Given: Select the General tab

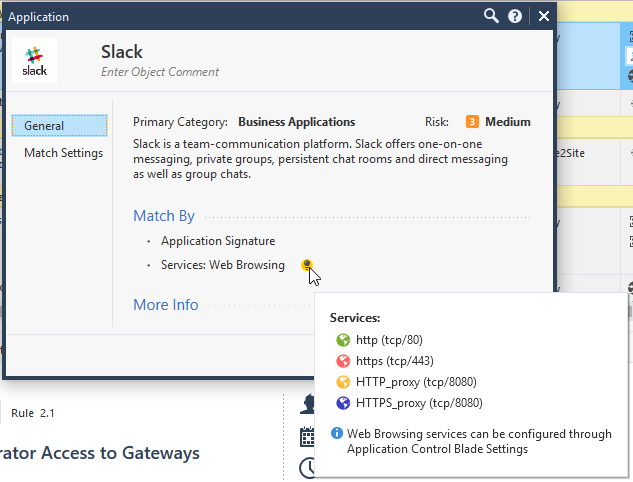Looking at the screenshot, I should coord(59,126).
